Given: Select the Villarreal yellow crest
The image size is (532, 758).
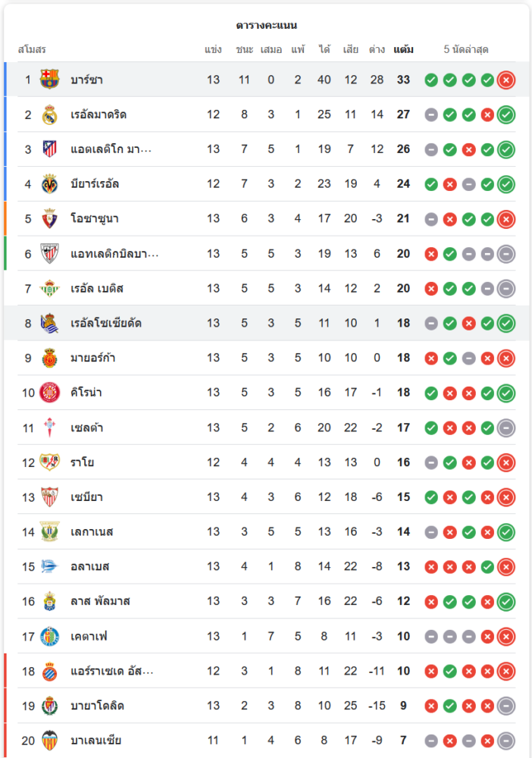Looking at the screenshot, I should (x=50, y=184).
